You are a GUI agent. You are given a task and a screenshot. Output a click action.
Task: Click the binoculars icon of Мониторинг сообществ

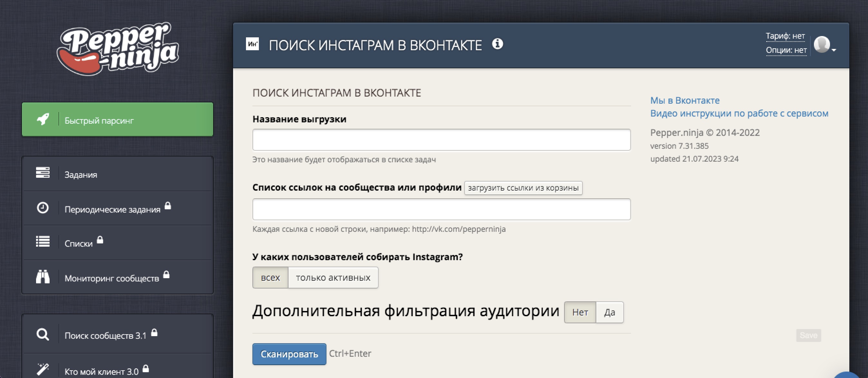click(x=43, y=277)
